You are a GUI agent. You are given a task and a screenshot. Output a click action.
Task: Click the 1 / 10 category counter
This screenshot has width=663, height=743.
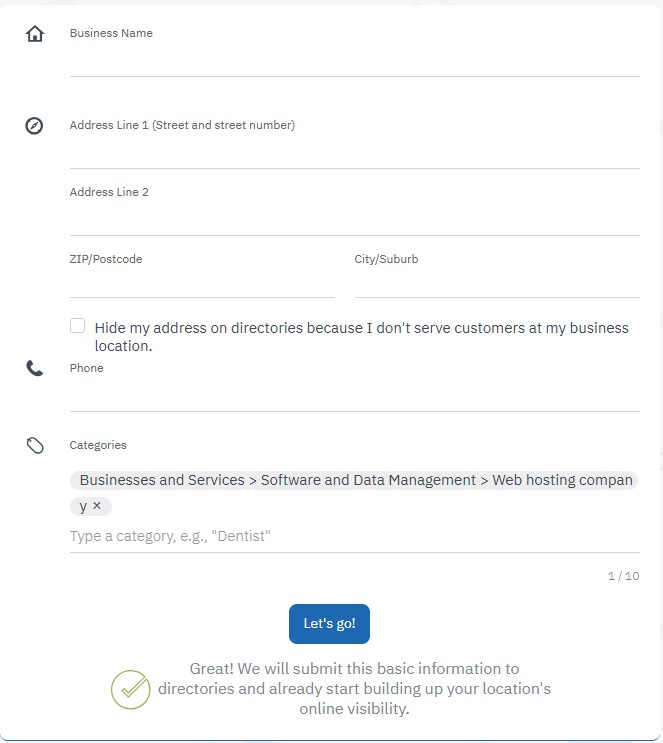tap(623, 576)
